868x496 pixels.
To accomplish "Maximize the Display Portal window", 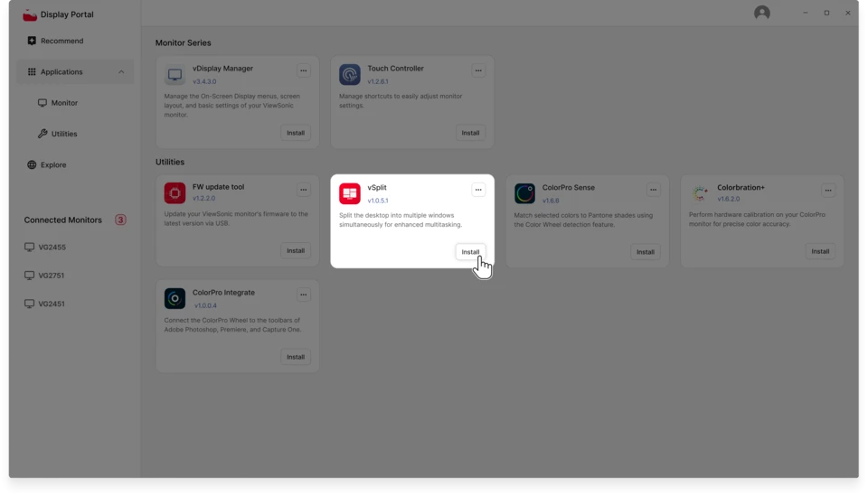I will pos(826,13).
